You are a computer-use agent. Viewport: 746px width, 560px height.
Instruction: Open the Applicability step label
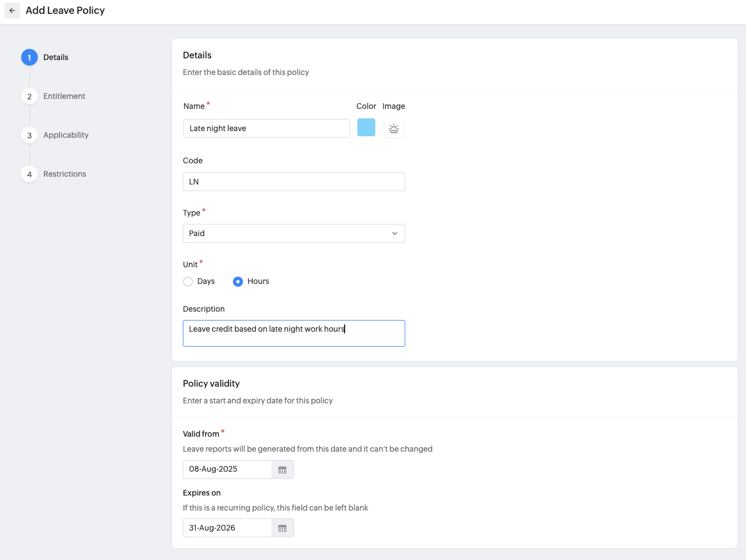66,135
